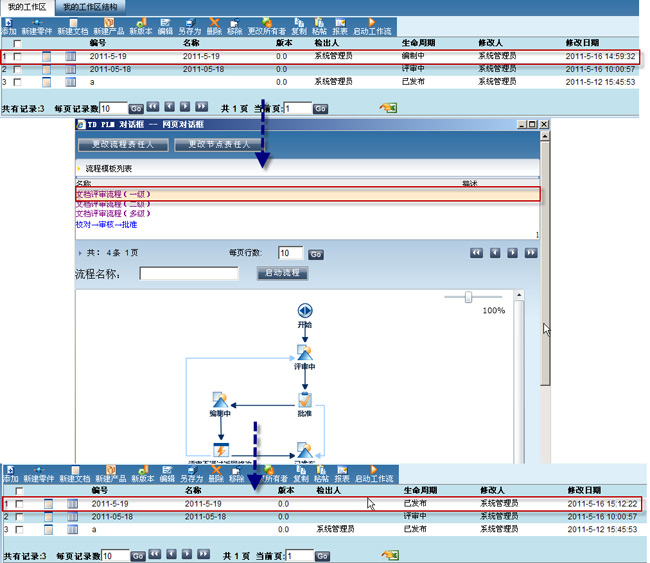Open 文档评审流程（二级） template link
Screen dimensions: 650x563
point(112,203)
